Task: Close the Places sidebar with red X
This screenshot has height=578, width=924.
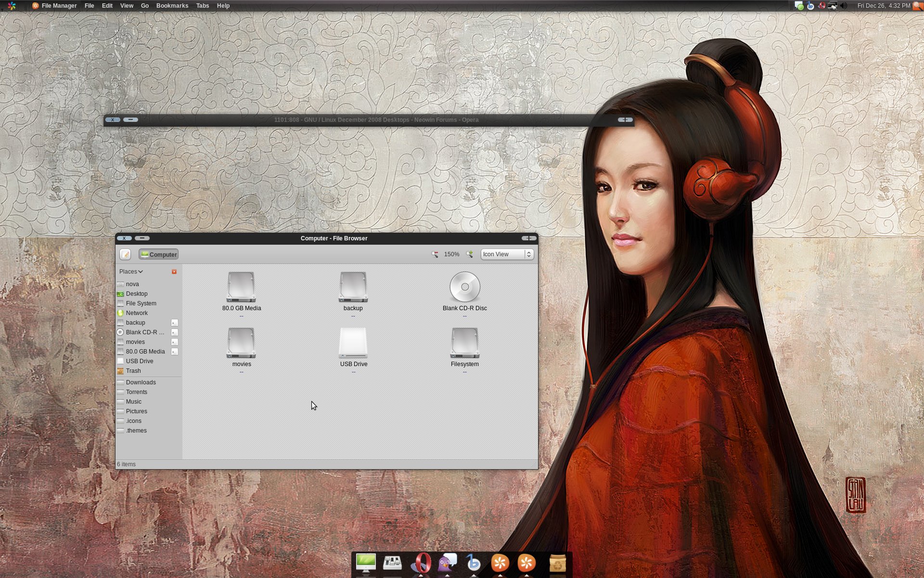Action: click(x=174, y=272)
